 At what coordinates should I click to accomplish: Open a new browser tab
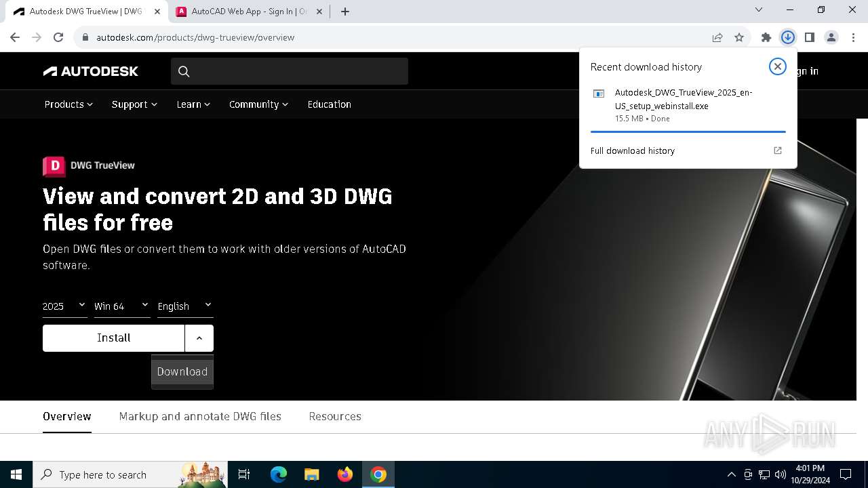[345, 12]
